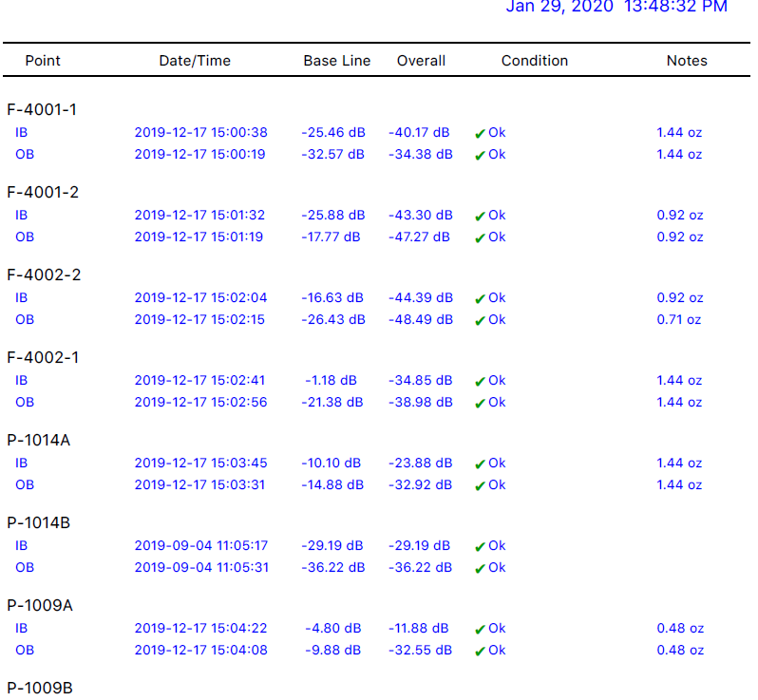Open the OB point under P-1014A
The width and height of the screenshot is (758, 700).
point(25,484)
